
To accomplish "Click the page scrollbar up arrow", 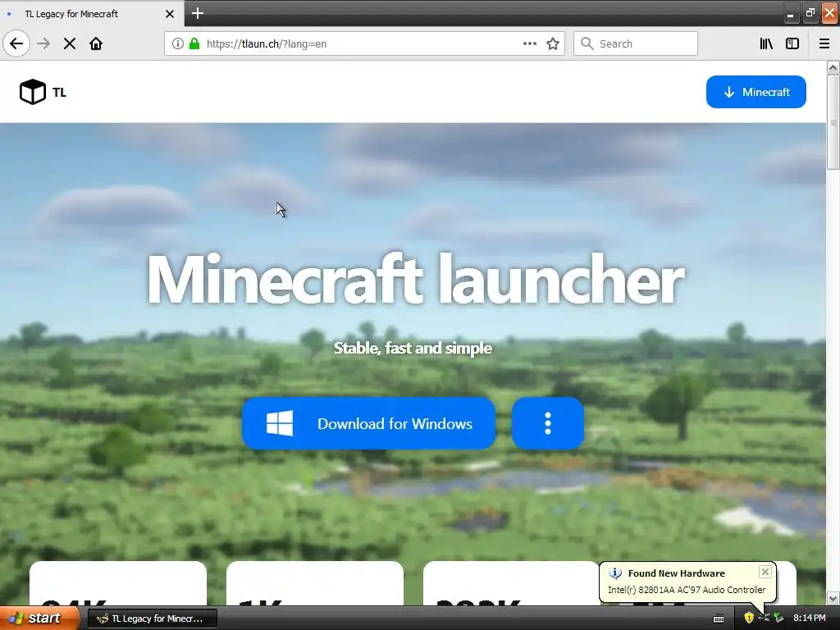I will click(833, 67).
